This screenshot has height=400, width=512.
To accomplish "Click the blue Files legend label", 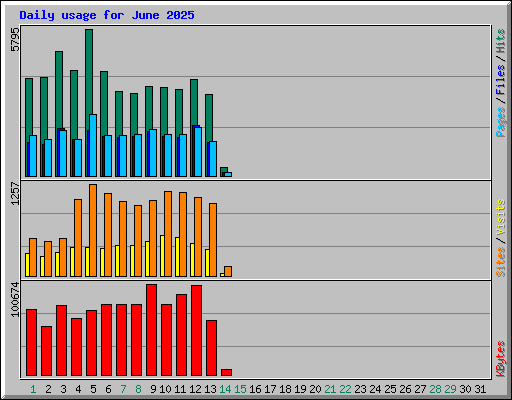I will pyautogui.click(x=500, y=80).
